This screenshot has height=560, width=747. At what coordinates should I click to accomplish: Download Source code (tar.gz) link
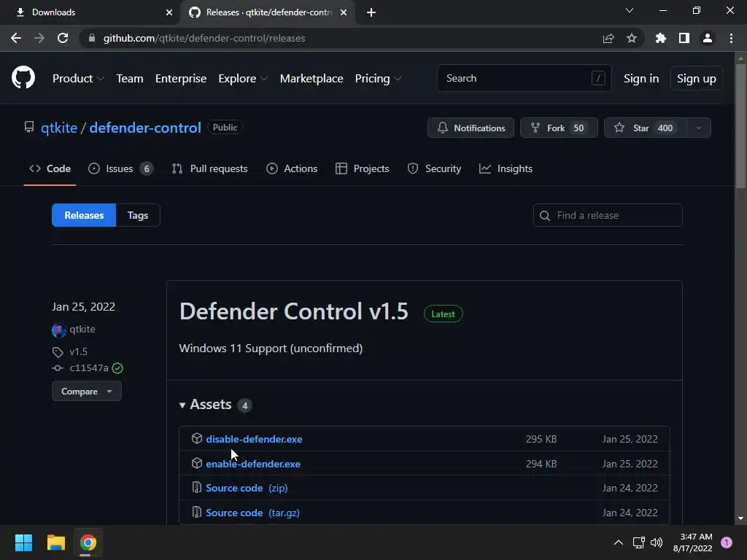point(252,513)
